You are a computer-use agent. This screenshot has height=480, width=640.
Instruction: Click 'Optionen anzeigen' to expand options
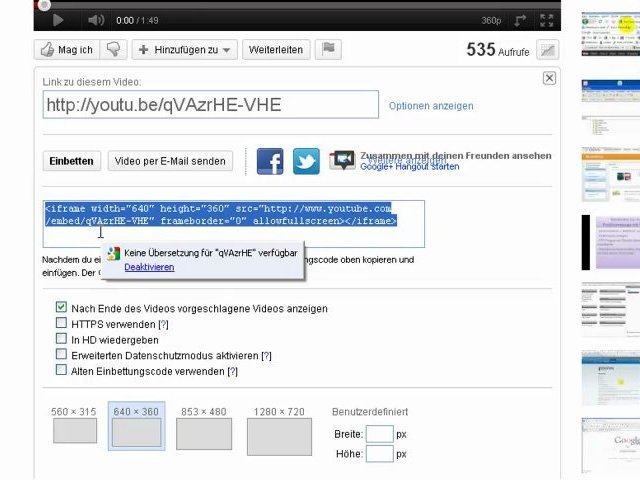(x=431, y=105)
